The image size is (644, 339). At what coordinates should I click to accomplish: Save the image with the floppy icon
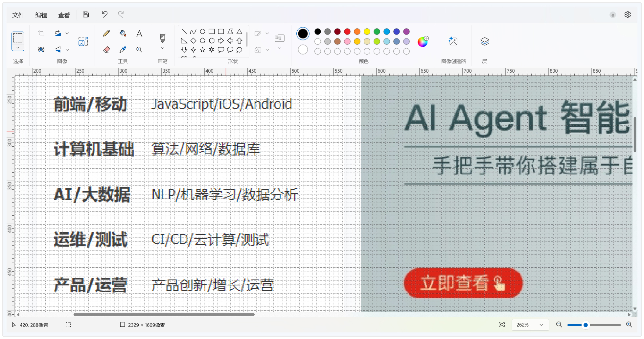(86, 14)
